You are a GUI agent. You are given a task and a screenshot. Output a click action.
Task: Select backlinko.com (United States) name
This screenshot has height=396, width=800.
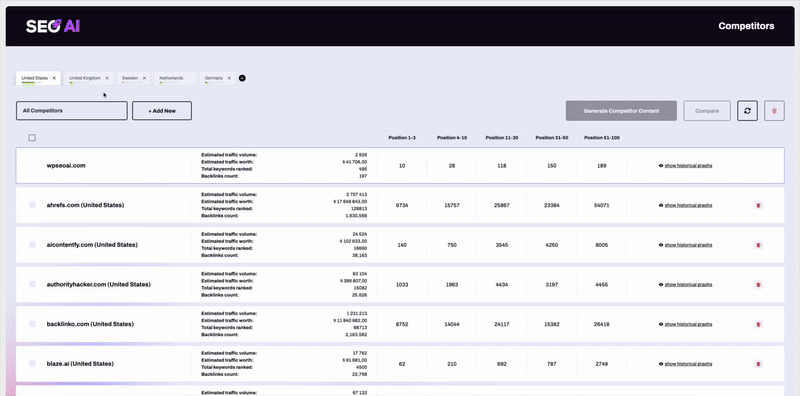click(90, 324)
